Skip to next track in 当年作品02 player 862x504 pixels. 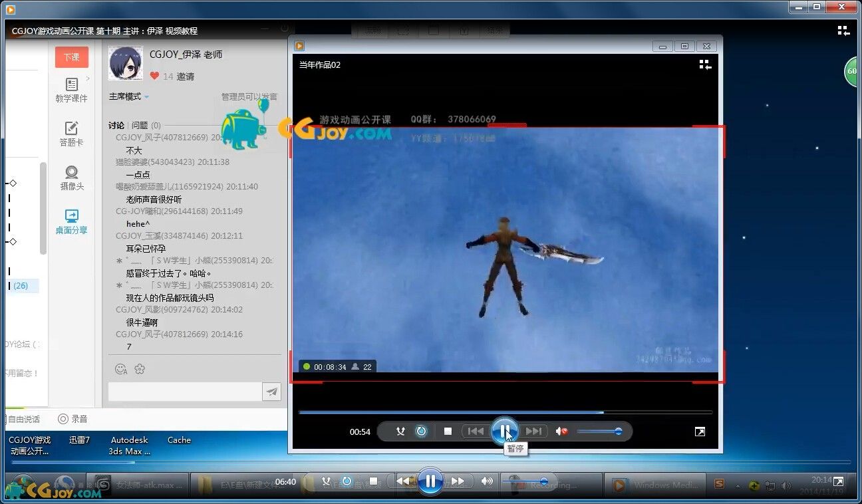(533, 432)
